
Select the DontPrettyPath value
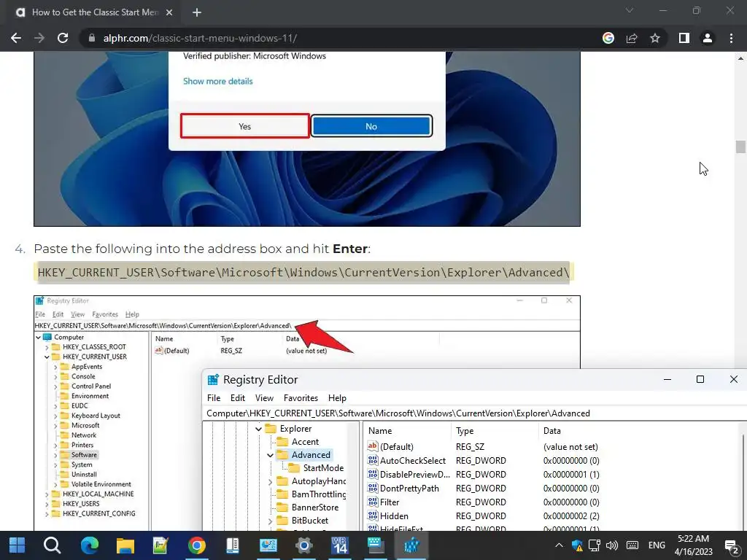pyautogui.click(x=409, y=488)
